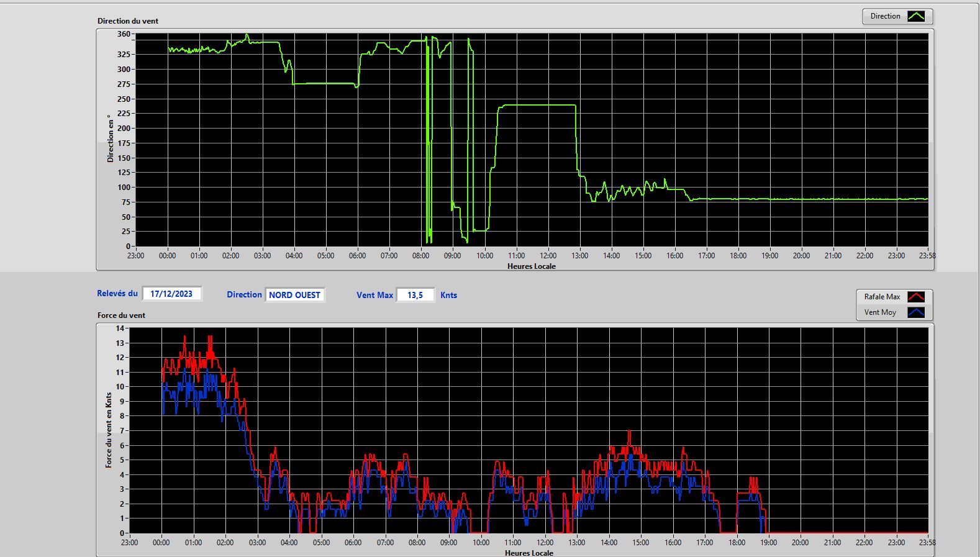Click the 'Direction en °' axis label
Screen dimensions: 980x557
point(111,138)
